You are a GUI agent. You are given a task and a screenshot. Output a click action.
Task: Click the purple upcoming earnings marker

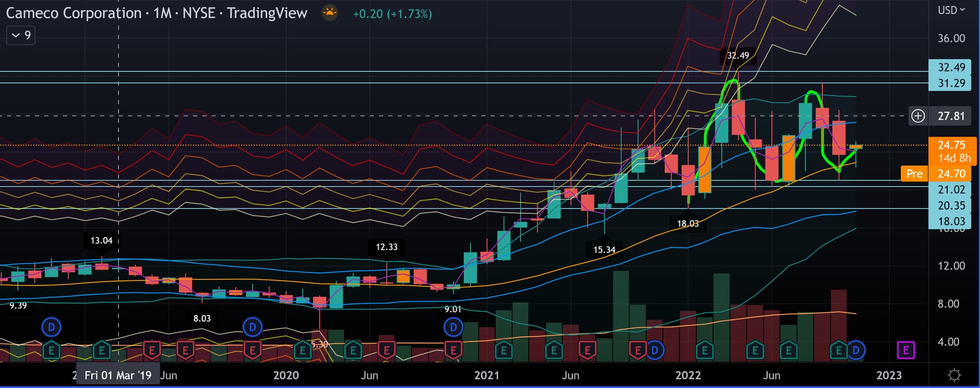click(x=905, y=350)
